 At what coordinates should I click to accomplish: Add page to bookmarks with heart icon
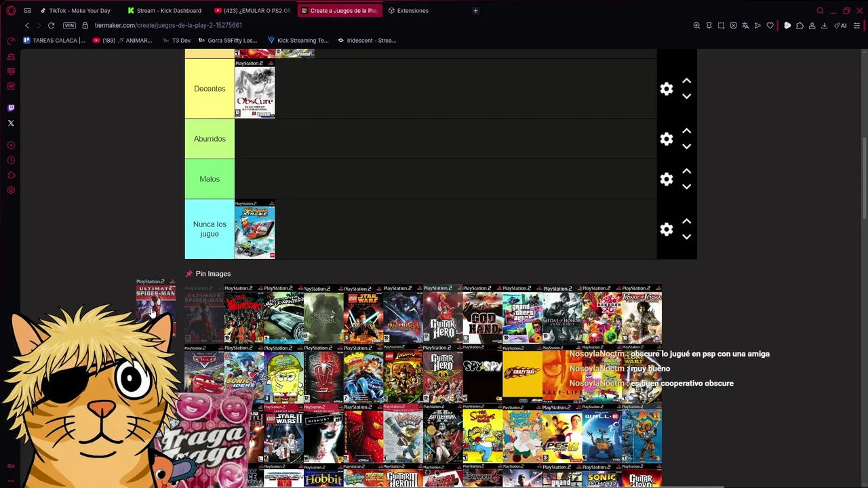(x=770, y=26)
